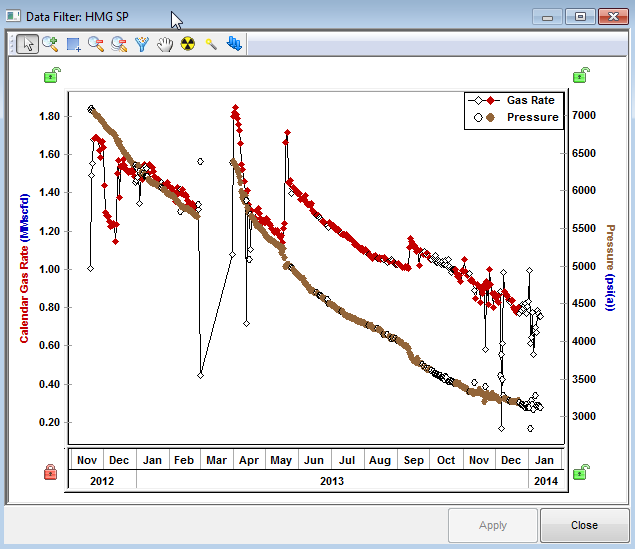Click the 1.80 tick on gas rate axis
This screenshot has width=635, height=549.
coord(49,117)
